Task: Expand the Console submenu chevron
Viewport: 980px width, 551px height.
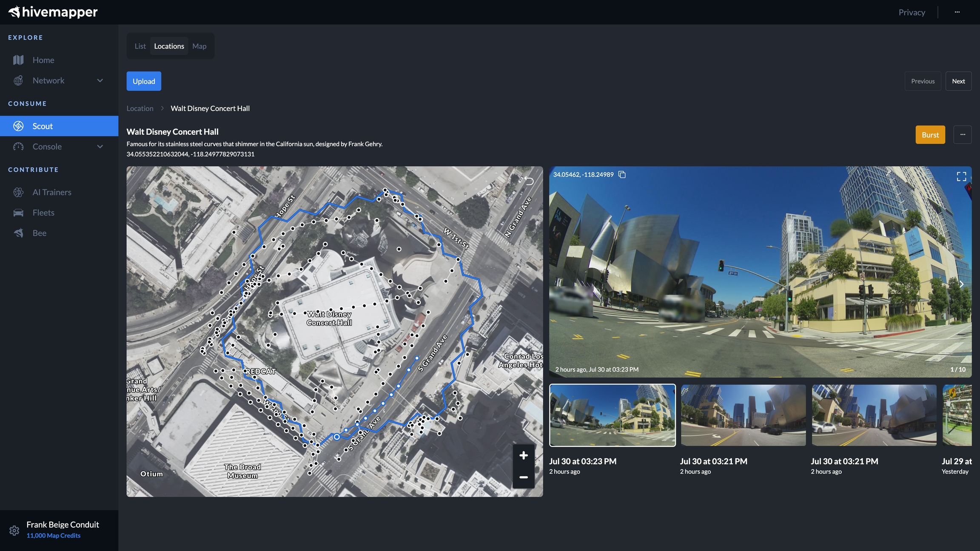Action: tap(100, 147)
